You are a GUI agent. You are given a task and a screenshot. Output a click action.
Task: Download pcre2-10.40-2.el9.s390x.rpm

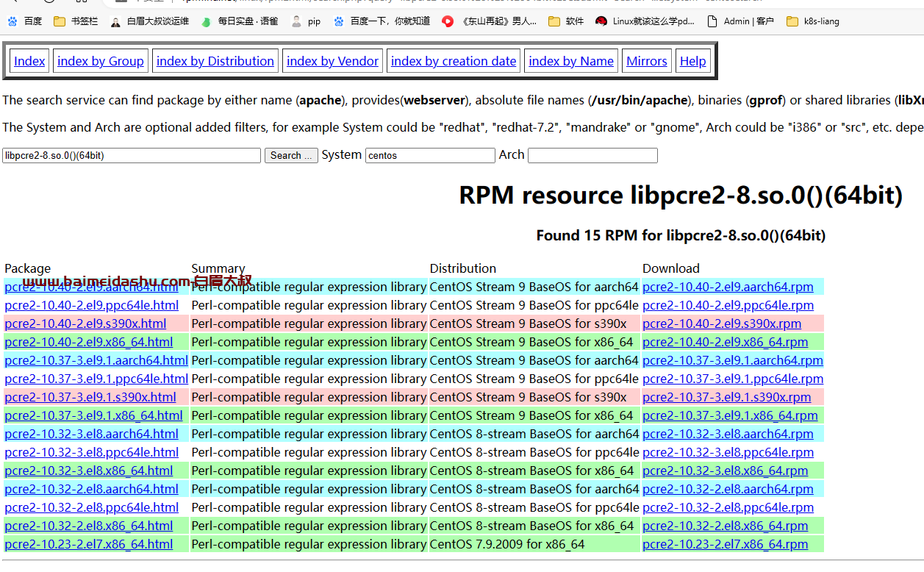pyautogui.click(x=722, y=323)
